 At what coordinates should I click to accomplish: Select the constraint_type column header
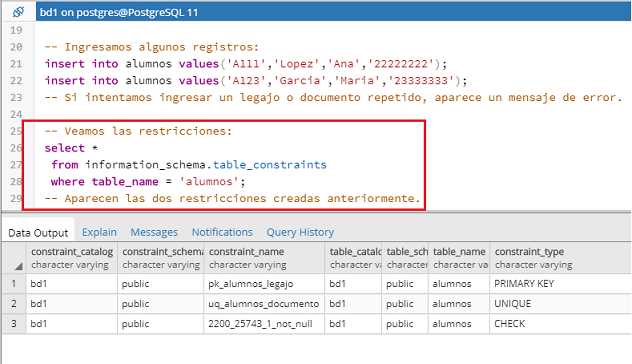pos(560,258)
